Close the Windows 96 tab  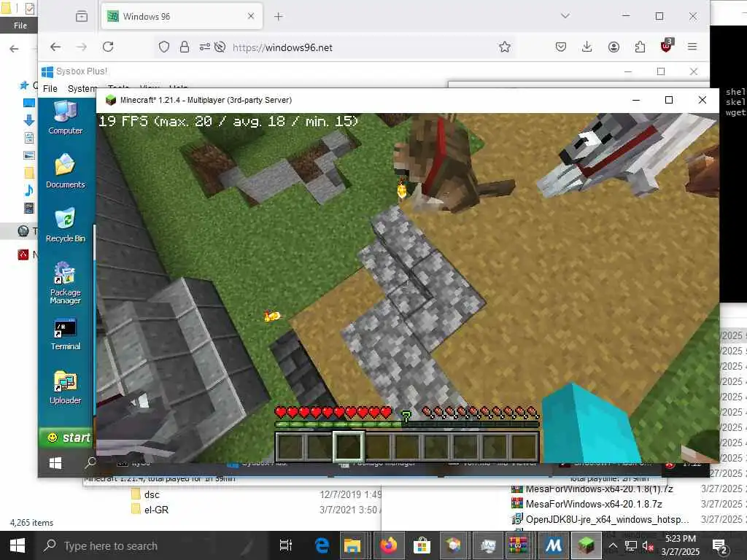[251, 16]
